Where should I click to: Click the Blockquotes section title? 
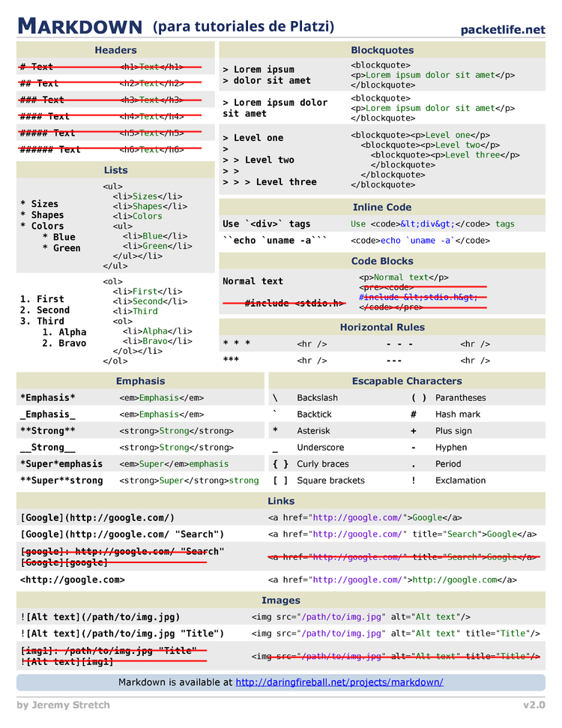pos(382,50)
